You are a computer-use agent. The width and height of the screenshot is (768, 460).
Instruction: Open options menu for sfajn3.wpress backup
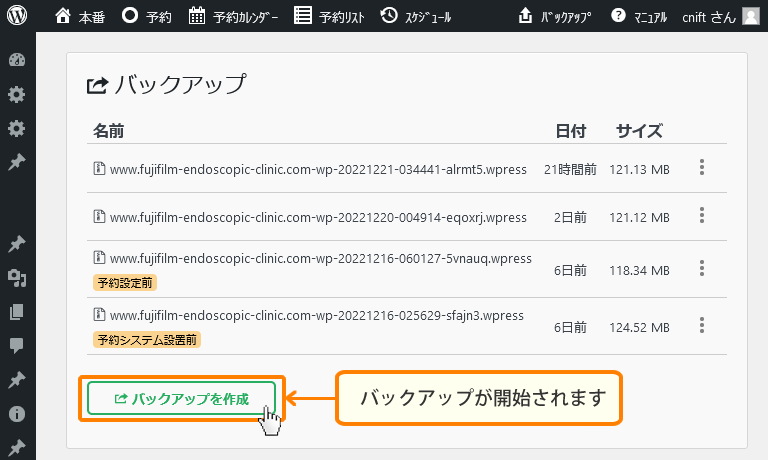click(x=702, y=325)
